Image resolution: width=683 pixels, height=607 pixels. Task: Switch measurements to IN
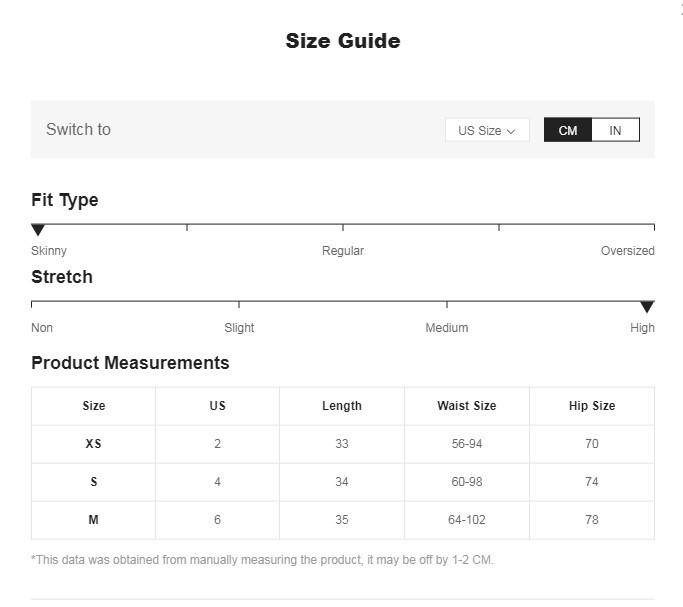coord(615,130)
